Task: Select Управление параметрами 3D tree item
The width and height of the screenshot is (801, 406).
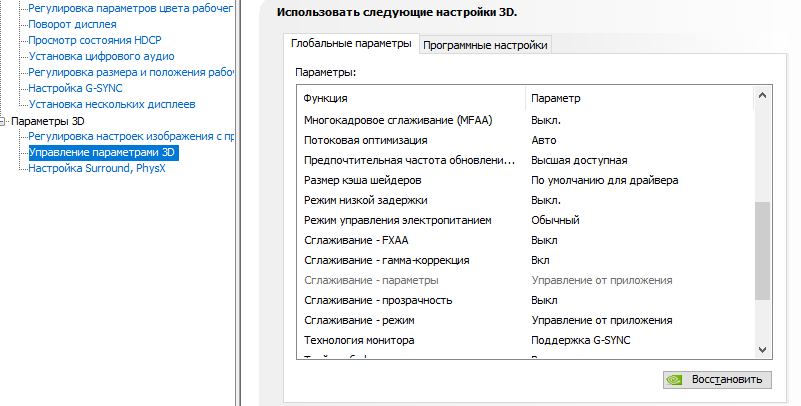Action: click(104, 152)
